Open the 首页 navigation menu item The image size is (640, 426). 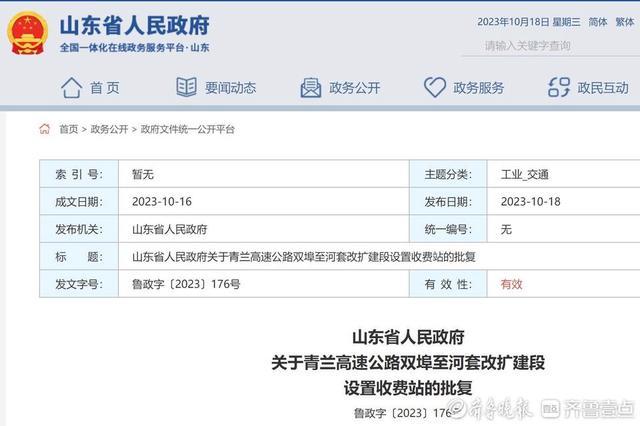(105, 88)
